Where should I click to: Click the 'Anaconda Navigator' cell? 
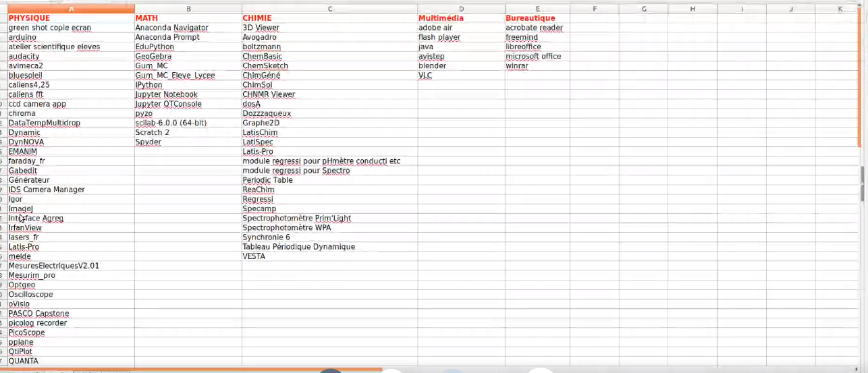(x=188, y=28)
